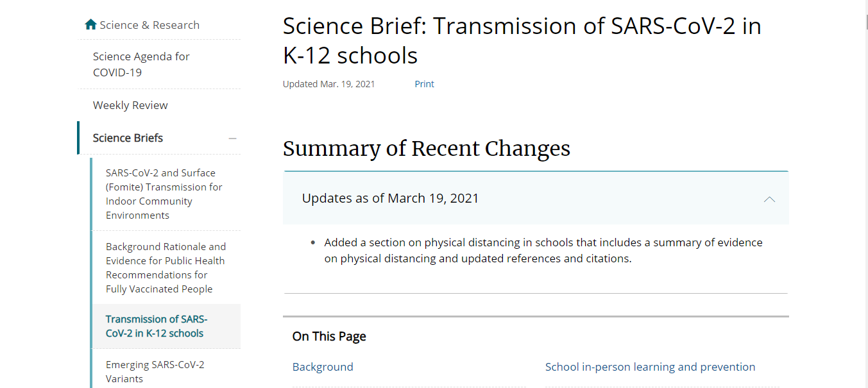Open the Print link
868x388 pixels.
(x=424, y=84)
